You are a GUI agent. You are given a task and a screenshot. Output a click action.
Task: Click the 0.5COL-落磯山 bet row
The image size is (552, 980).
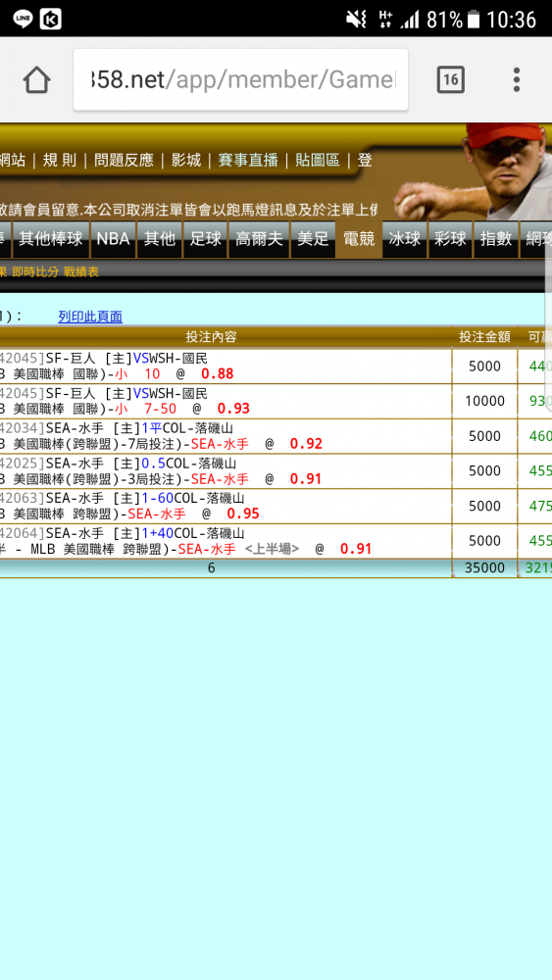pyautogui.click(x=226, y=471)
